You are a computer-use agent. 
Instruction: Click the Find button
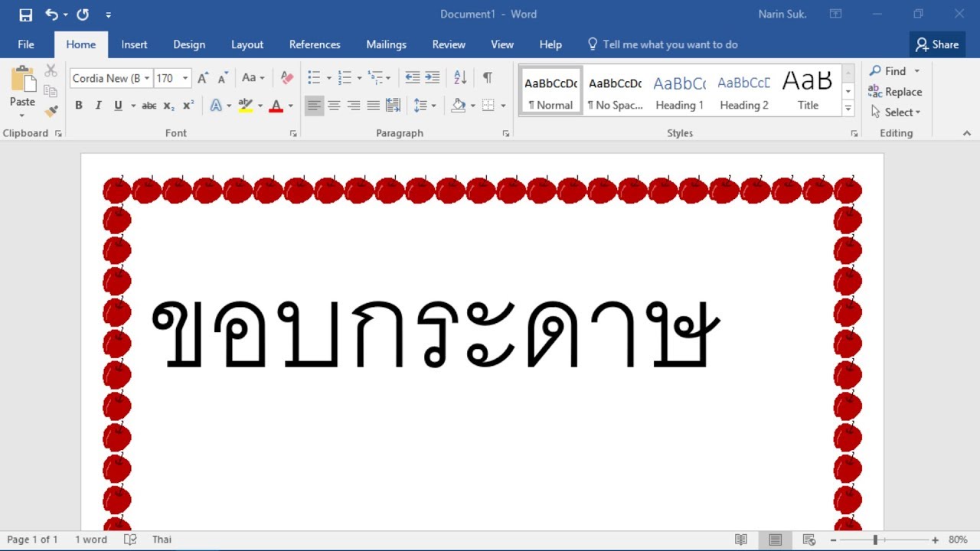click(887, 71)
